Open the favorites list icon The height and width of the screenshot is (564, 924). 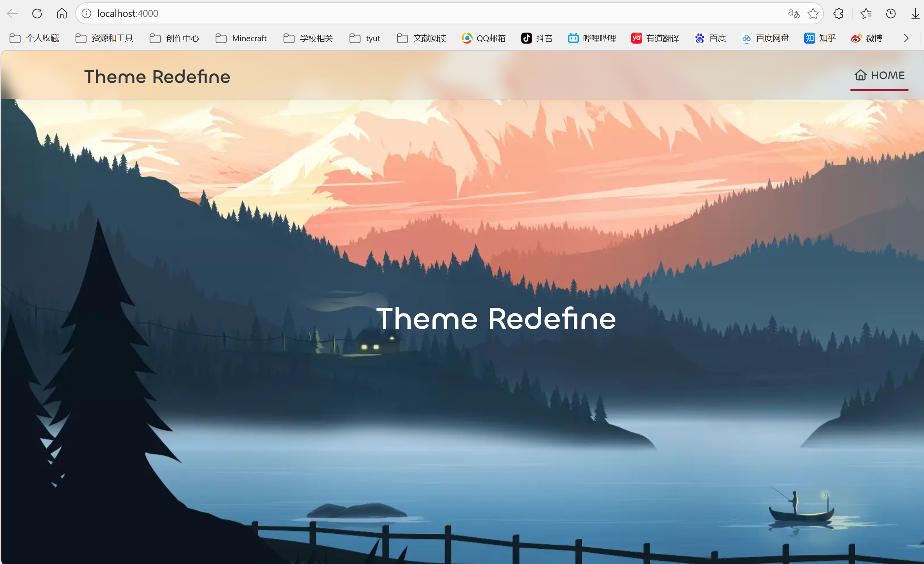(x=866, y=13)
